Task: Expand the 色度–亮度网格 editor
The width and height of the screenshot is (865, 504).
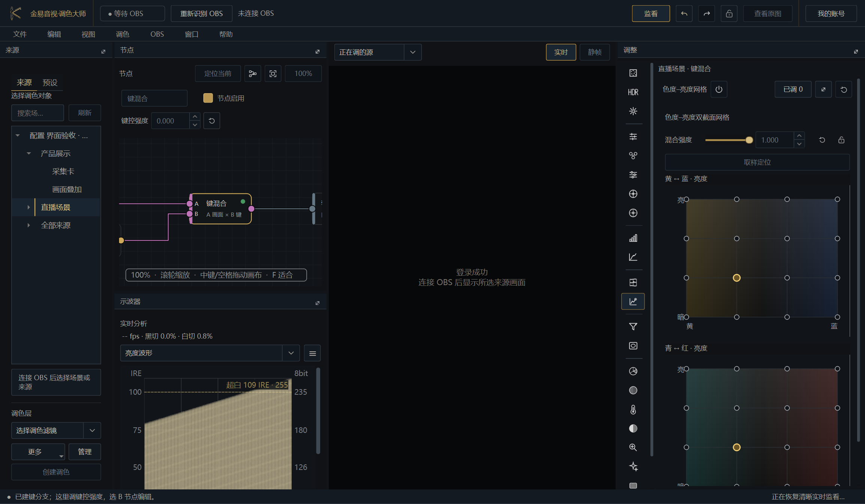Action: coord(823,89)
